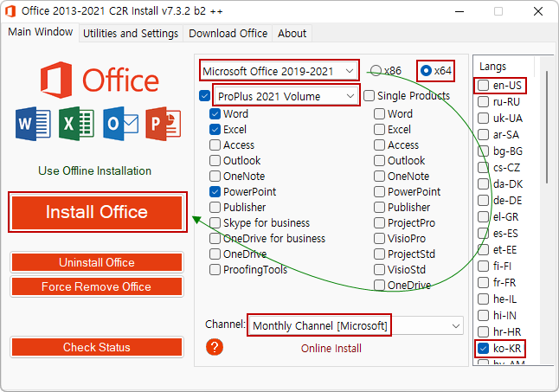The height and width of the screenshot is (392, 559).
Task: Check Outlook under Single Products column
Action: [379, 160]
